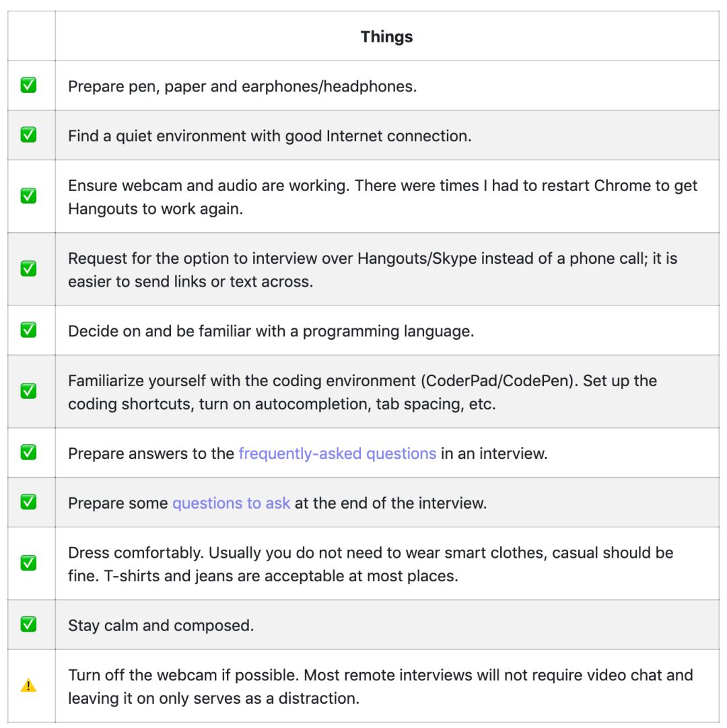Screen dimensions: 727x728
Task: Click checkmark beside 'Familiarize yourself with the coding environment'
Action: pos(28,391)
